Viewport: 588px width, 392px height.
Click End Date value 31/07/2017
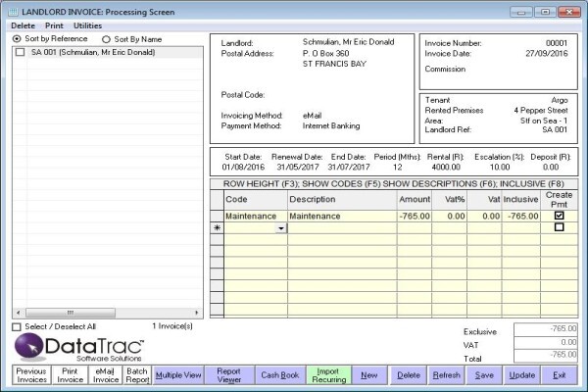pos(349,167)
